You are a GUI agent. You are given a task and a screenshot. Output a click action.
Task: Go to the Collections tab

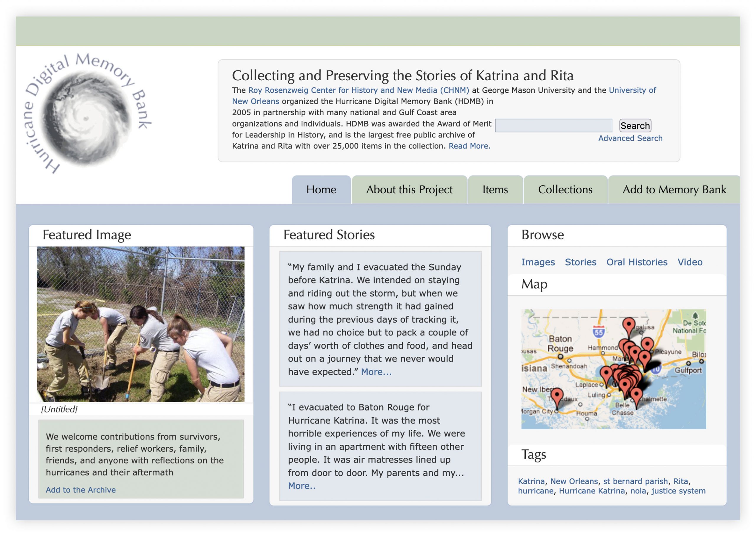pyautogui.click(x=565, y=190)
